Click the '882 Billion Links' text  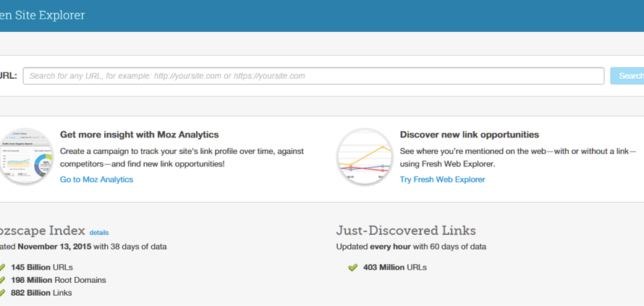(41, 293)
